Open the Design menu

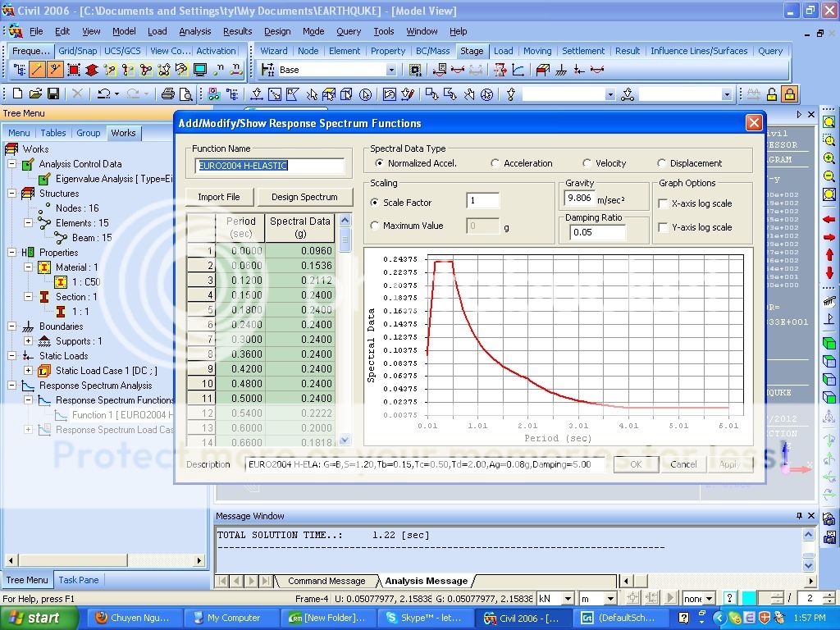(277, 32)
